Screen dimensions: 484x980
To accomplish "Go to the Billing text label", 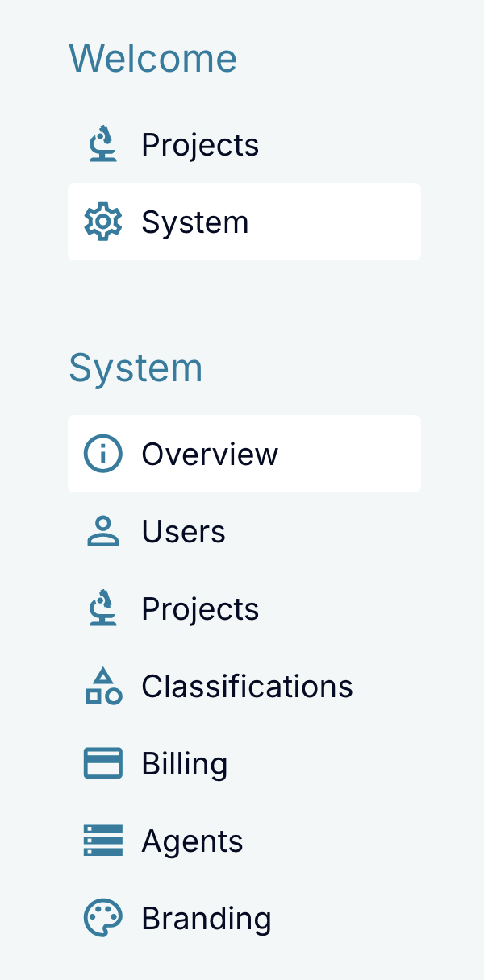I will (x=185, y=764).
